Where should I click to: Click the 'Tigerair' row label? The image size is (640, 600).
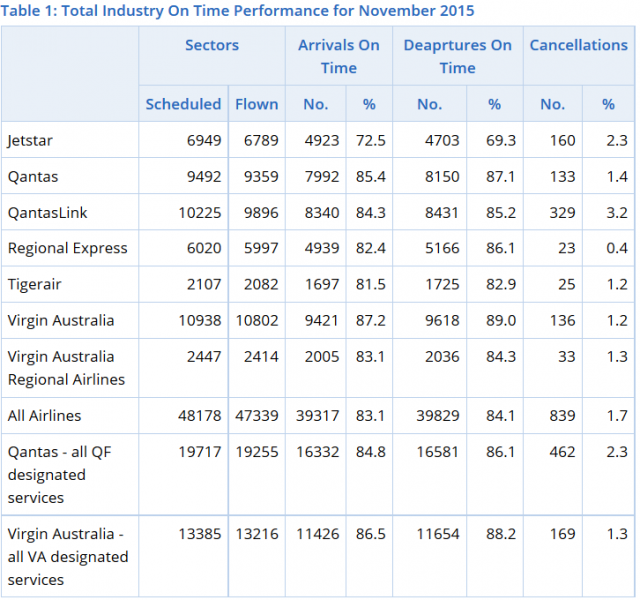pos(34,284)
